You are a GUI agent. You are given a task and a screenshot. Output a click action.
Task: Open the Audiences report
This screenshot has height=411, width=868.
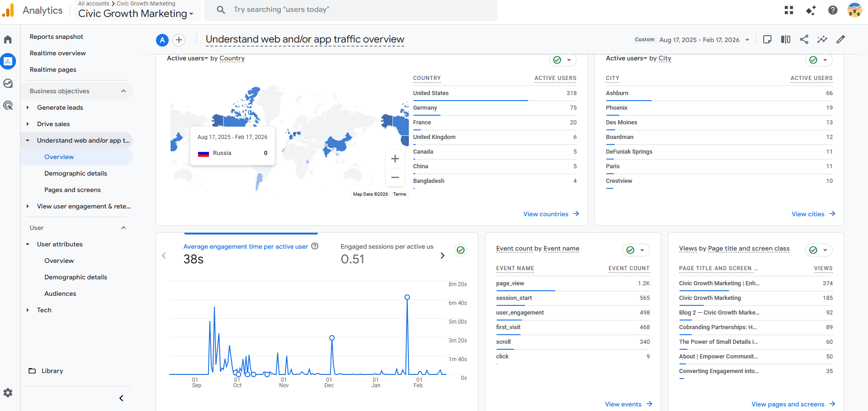(60, 294)
